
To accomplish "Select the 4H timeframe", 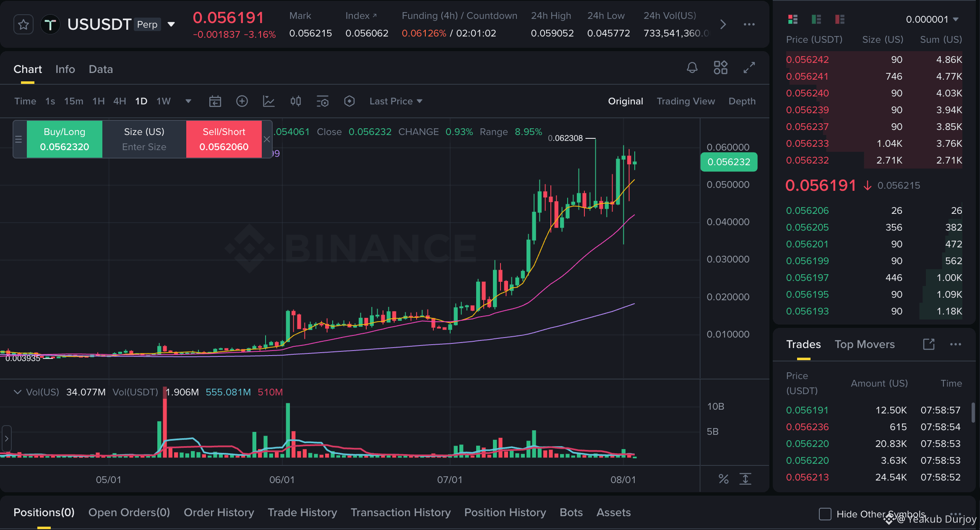I will pos(120,101).
